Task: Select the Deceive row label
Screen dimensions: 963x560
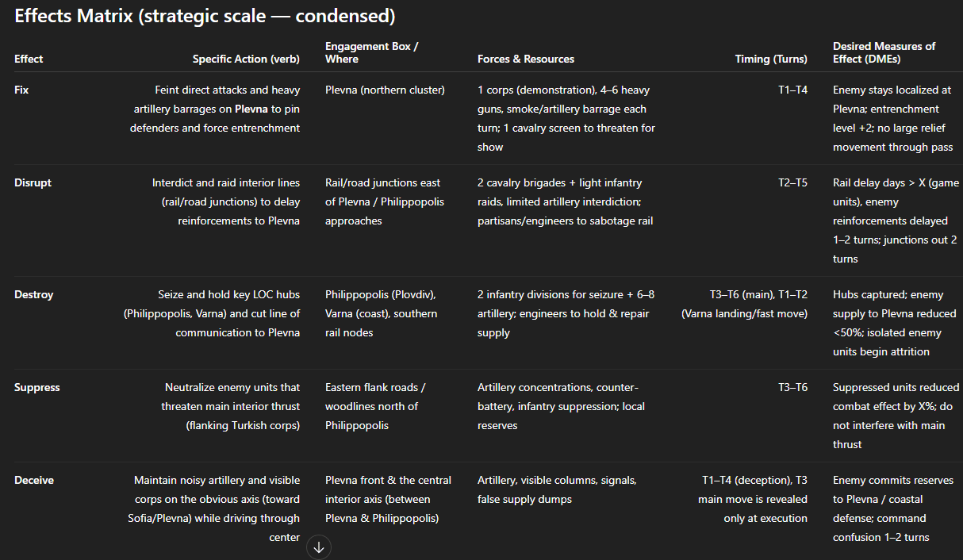Action: coord(34,480)
